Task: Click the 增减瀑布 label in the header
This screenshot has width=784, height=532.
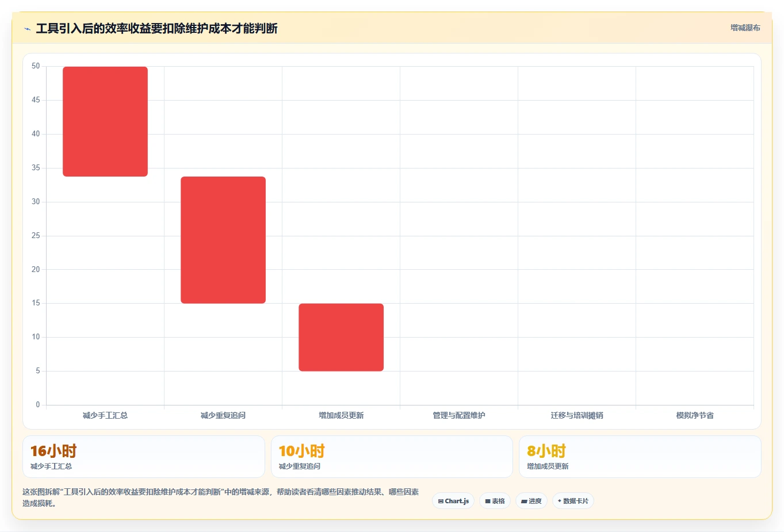Action: pyautogui.click(x=745, y=28)
